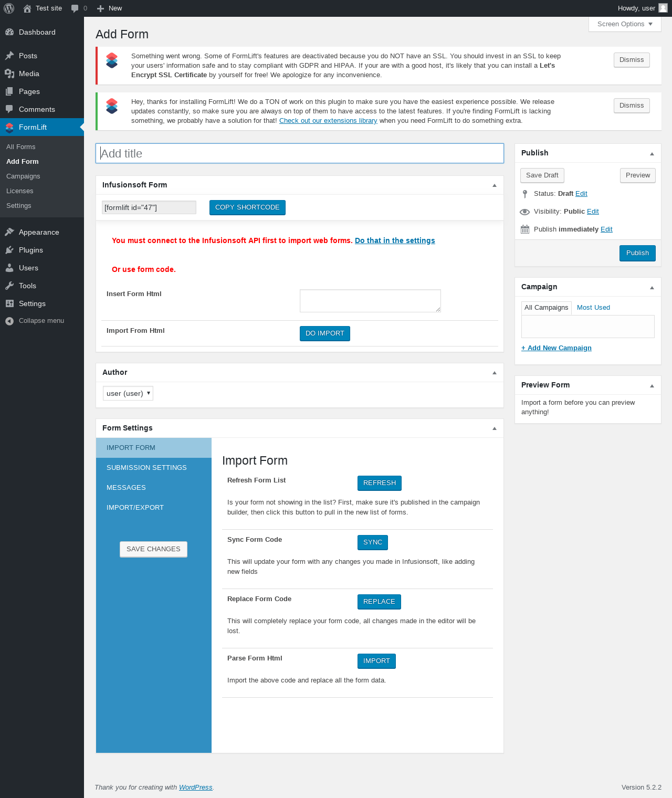672x798 pixels.
Task: Open All Forms submenu item
Action: 21,147
